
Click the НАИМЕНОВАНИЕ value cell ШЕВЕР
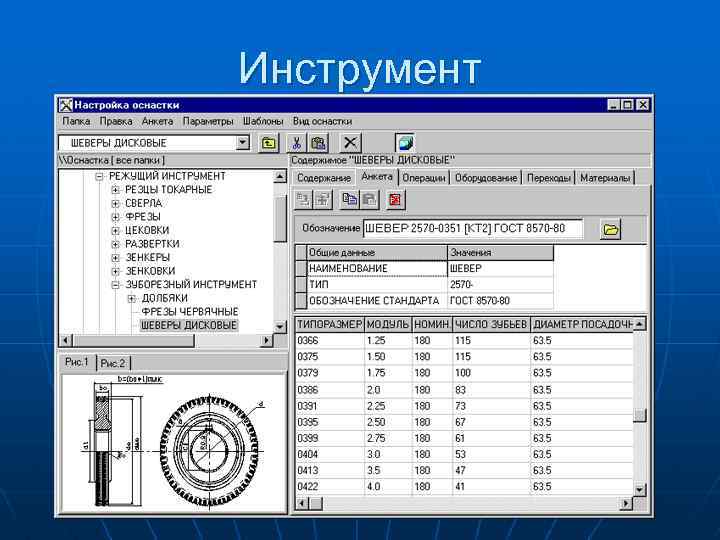pos(501,269)
